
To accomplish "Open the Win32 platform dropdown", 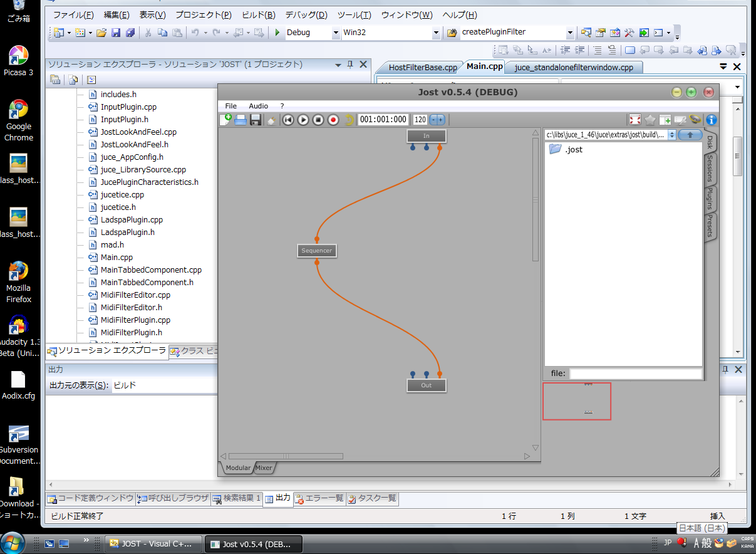I will click(436, 33).
